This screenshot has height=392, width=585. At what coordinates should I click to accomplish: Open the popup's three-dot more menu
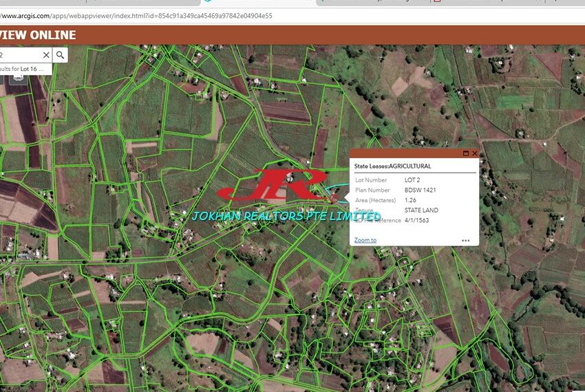point(465,241)
